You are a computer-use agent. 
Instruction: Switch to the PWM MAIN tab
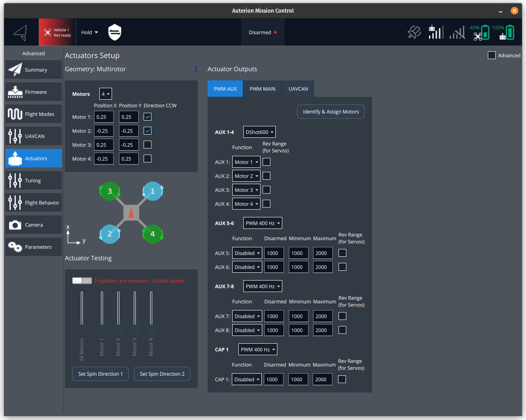263,89
